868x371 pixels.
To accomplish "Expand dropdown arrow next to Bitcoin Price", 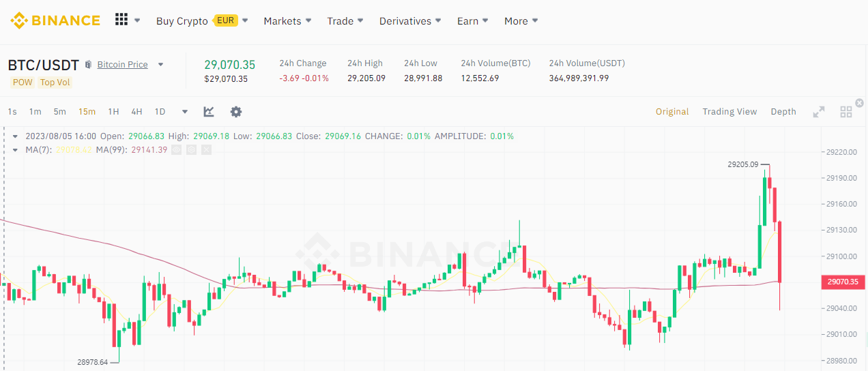I will click(161, 65).
